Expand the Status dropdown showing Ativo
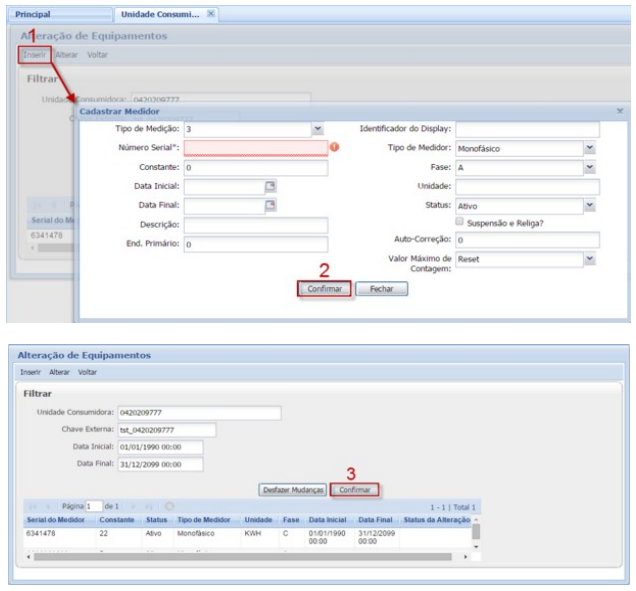Viewport: 636px width, 591px height. coord(590,205)
